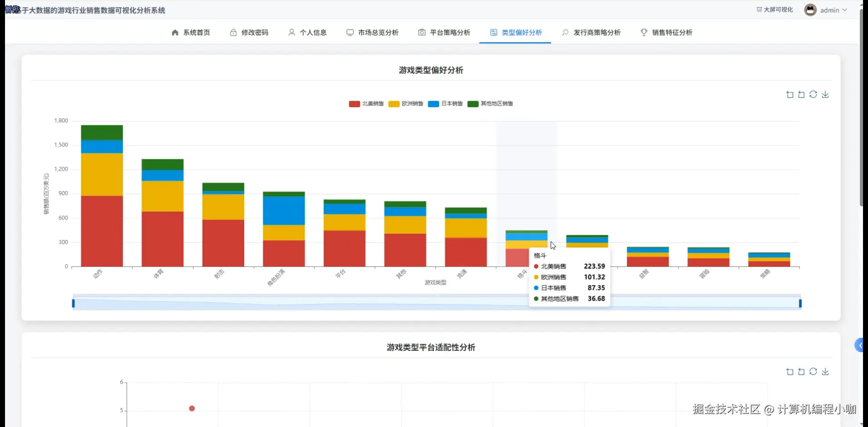The width and height of the screenshot is (868, 427).
Task: Click x-axis title 游戏类型
Action: point(435,282)
